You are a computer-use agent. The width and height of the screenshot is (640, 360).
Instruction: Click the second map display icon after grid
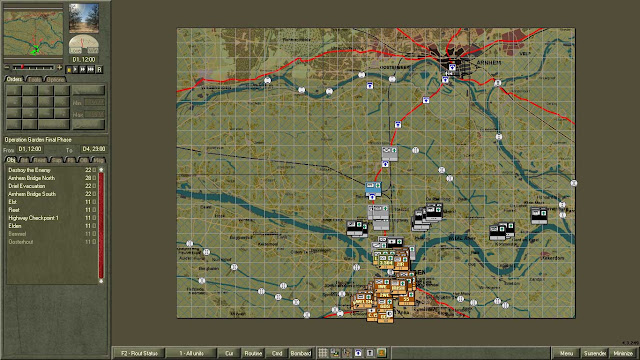[x=335, y=353]
